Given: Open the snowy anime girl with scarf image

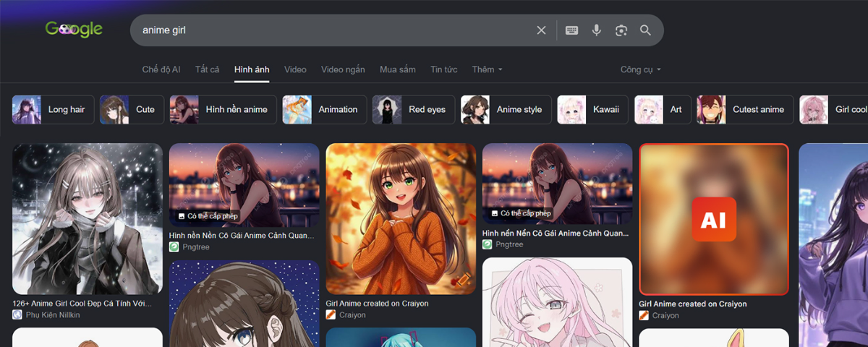Looking at the screenshot, I should pos(88,219).
